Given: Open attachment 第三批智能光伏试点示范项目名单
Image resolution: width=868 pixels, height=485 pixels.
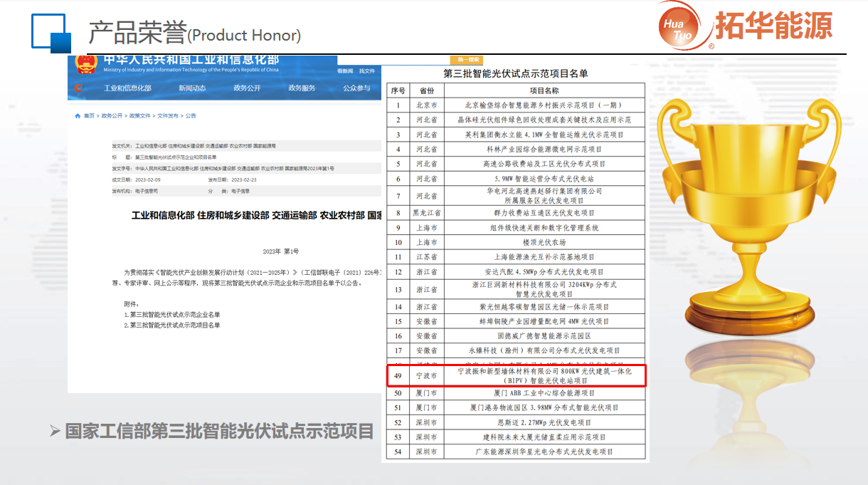Looking at the screenshot, I should pos(174,325).
